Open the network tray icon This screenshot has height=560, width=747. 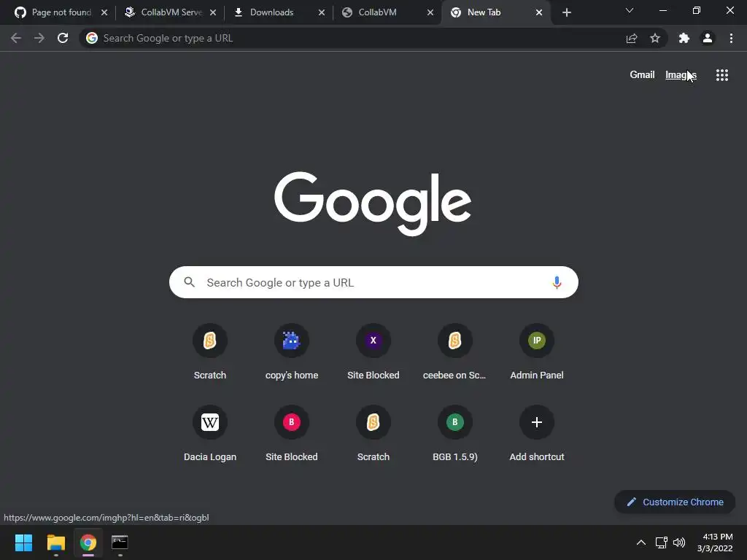pyautogui.click(x=661, y=542)
